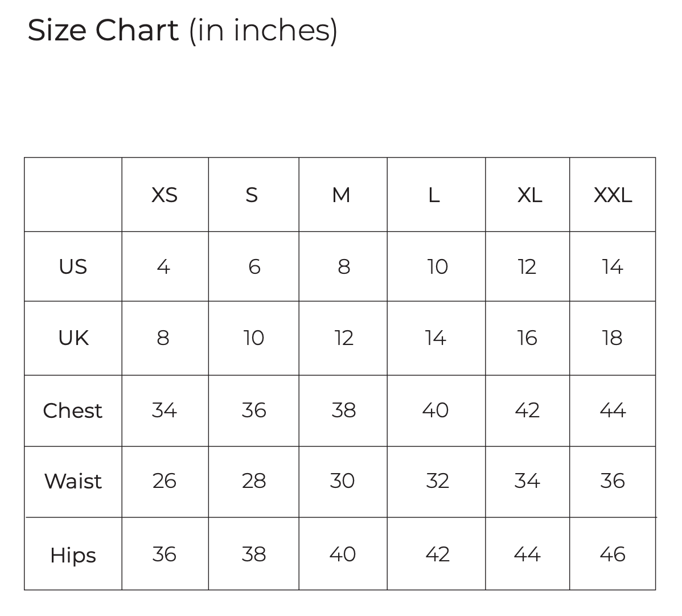This screenshot has height=616, width=682.
Task: Select the S size header cell
Action: click(252, 195)
